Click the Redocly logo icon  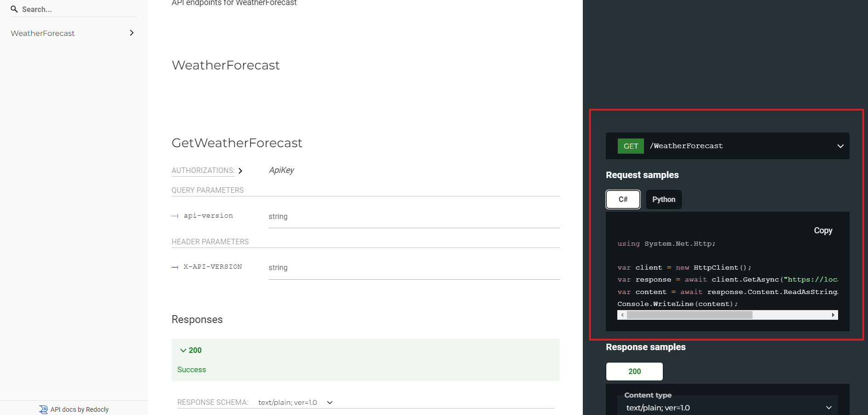tap(43, 409)
